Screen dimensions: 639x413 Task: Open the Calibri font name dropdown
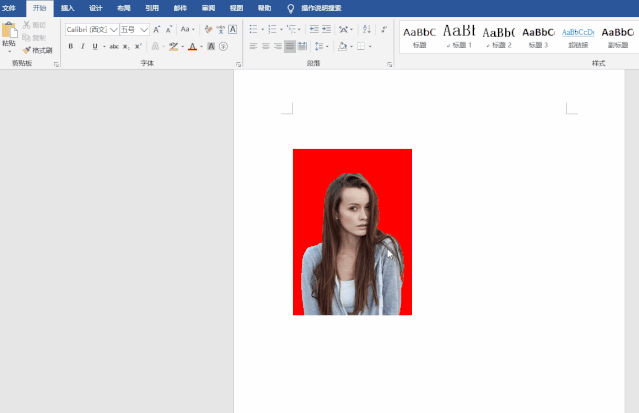[x=91, y=29]
